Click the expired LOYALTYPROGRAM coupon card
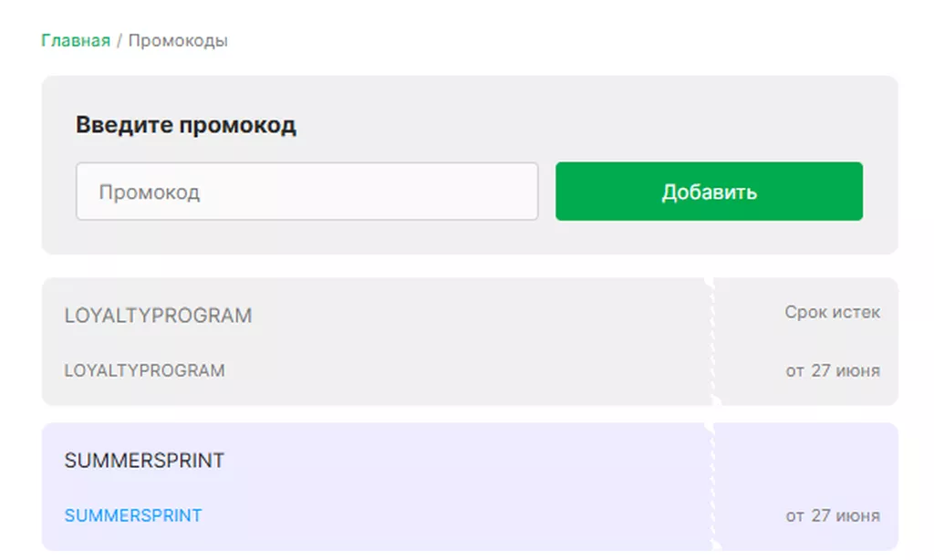 click(470, 341)
